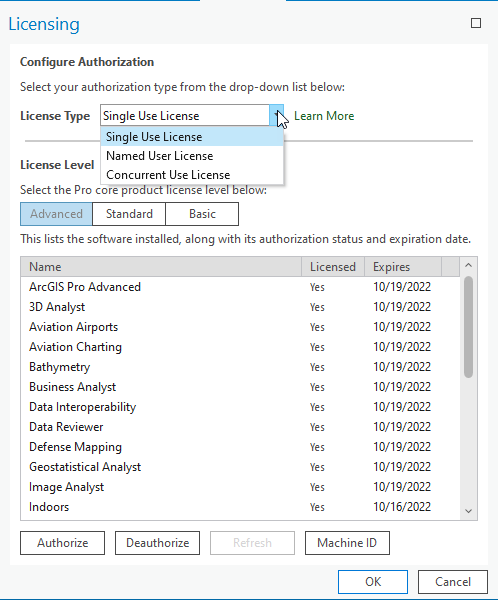Sort by the Name column header
The height and width of the screenshot is (600, 498).
pos(161,267)
